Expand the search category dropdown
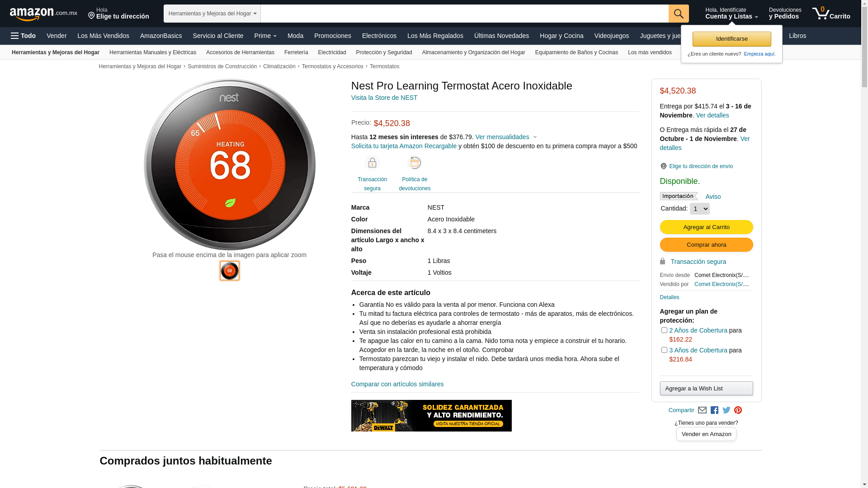Screen dimensions: 868x488 click(x=212, y=14)
